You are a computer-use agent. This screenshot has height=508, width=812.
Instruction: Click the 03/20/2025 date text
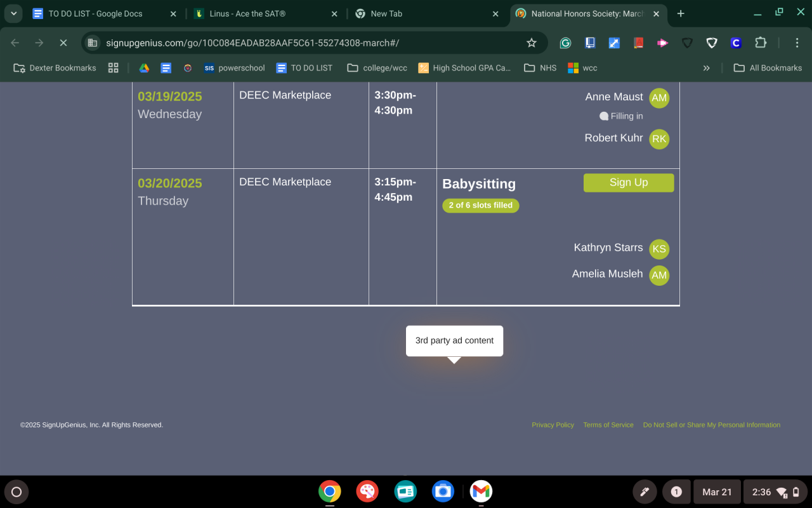[x=170, y=184]
